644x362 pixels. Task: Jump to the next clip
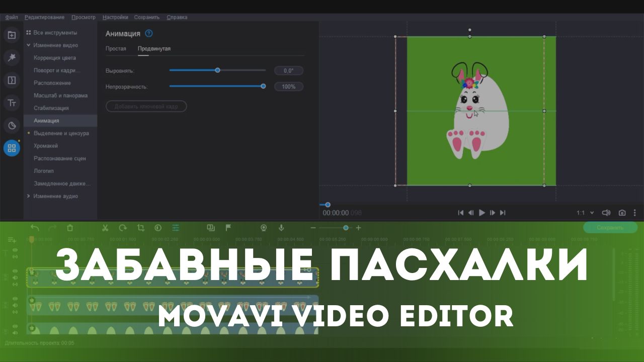[x=503, y=213]
